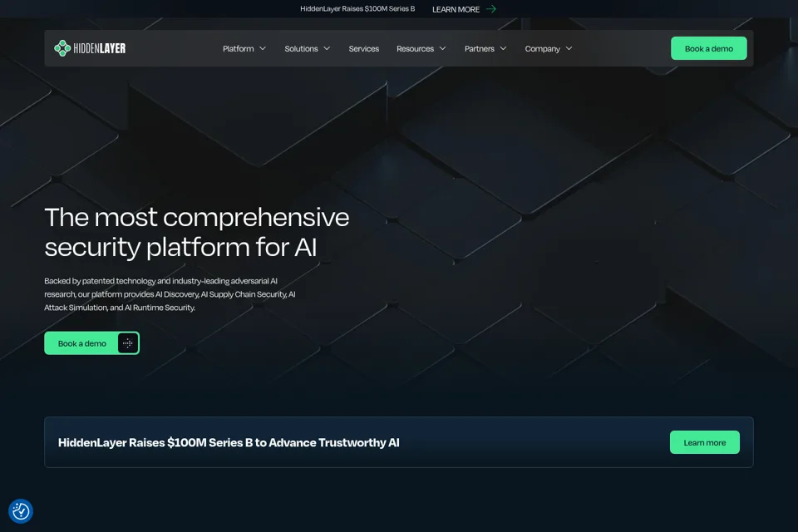Click the headline 'The most comprehensive security platform for AI'
Image resolution: width=798 pixels, height=532 pixels.
pos(197,232)
